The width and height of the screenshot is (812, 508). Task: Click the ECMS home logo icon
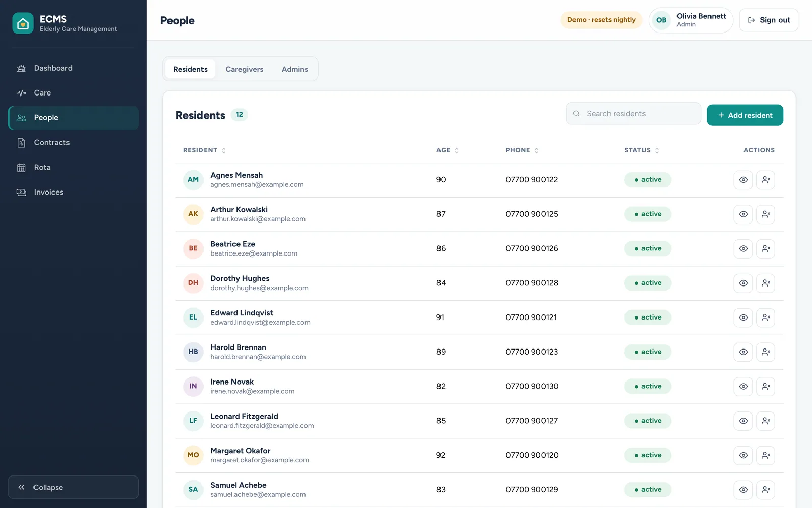(23, 23)
